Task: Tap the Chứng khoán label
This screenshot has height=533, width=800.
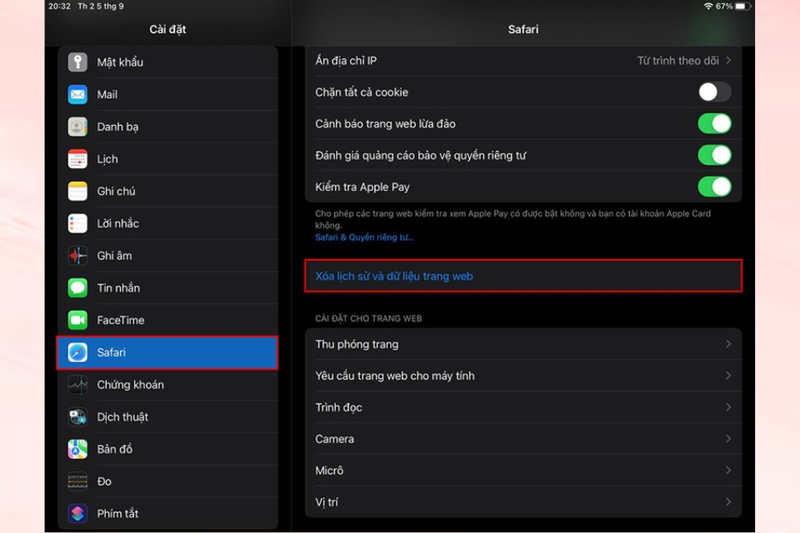Action: (x=131, y=385)
